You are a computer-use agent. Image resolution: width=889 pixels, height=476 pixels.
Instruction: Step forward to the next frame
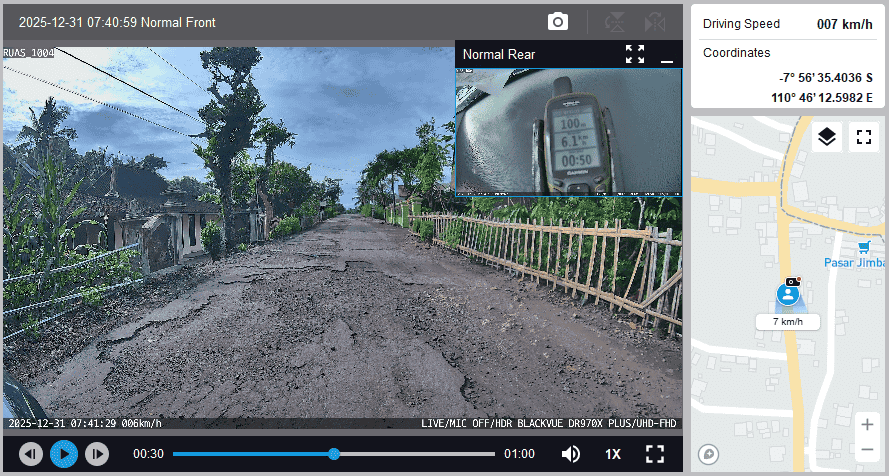point(96,454)
